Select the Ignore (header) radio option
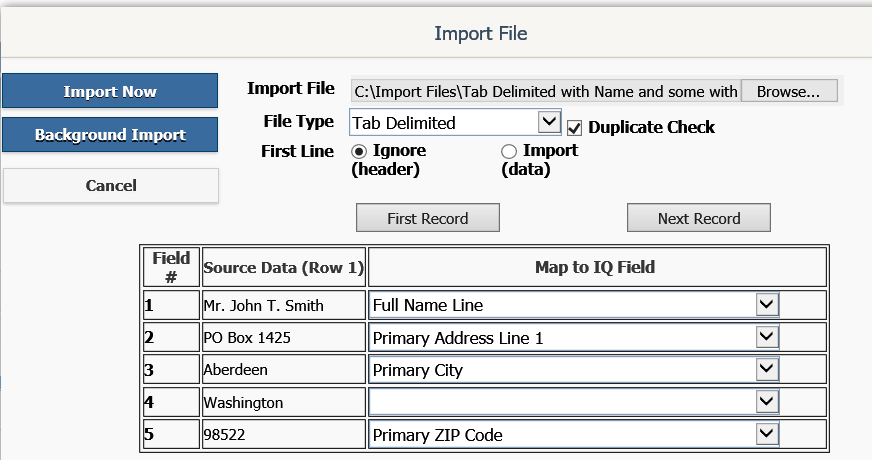This screenshot has width=872, height=460. 359,151
